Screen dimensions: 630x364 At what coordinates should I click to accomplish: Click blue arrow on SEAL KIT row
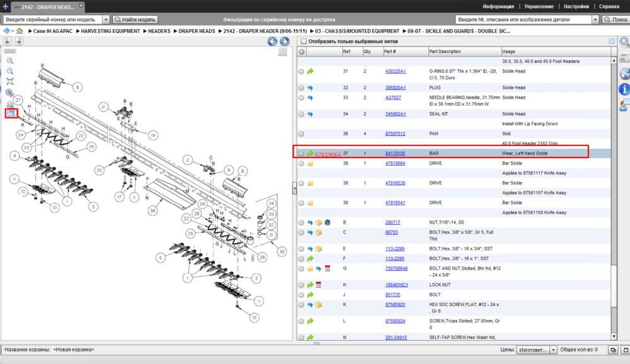pyautogui.click(x=310, y=114)
